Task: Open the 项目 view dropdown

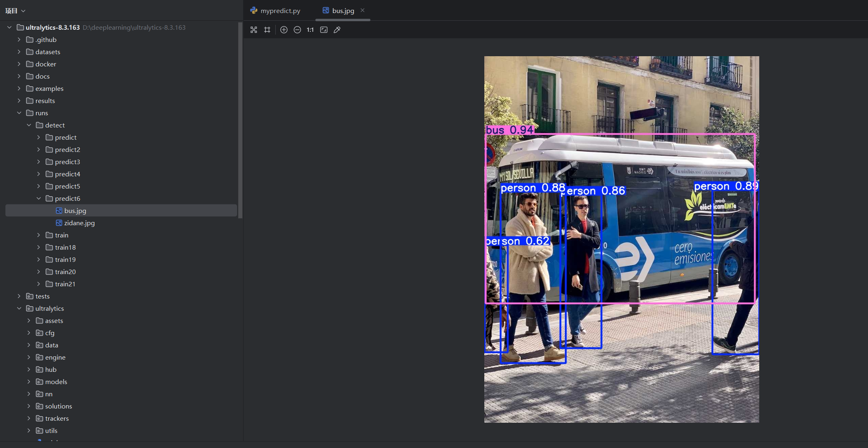Action: pyautogui.click(x=15, y=11)
